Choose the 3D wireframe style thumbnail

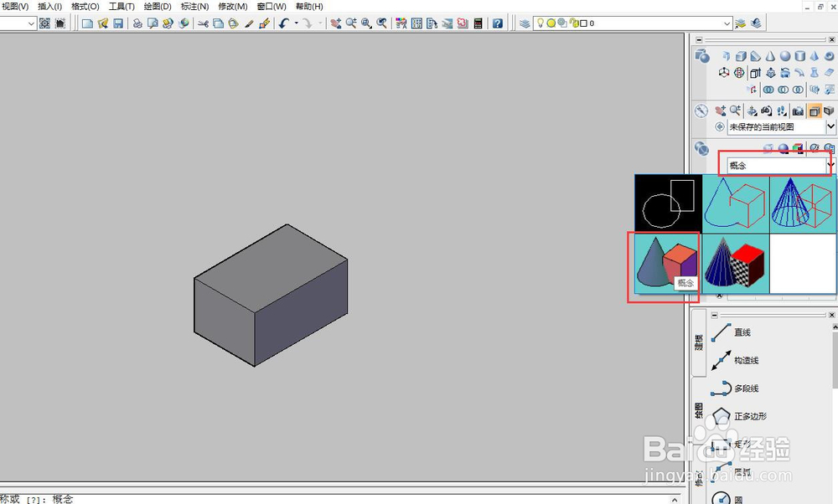point(803,203)
